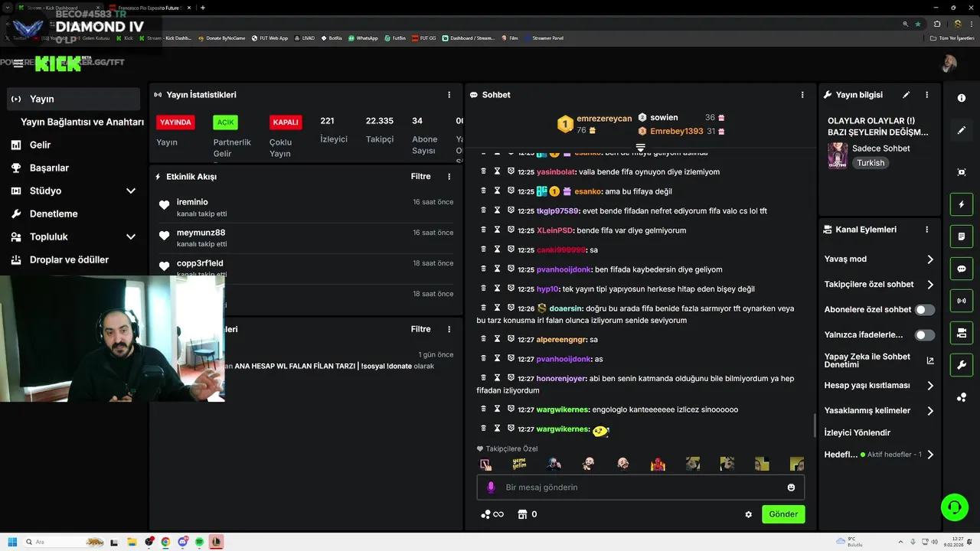Open the chat shop icon
980x551 pixels.
[x=523, y=514]
